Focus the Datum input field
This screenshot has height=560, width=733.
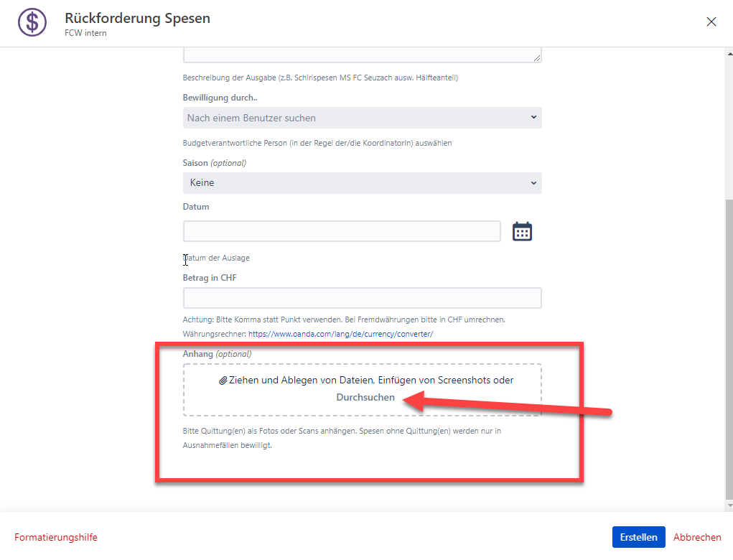click(x=342, y=231)
